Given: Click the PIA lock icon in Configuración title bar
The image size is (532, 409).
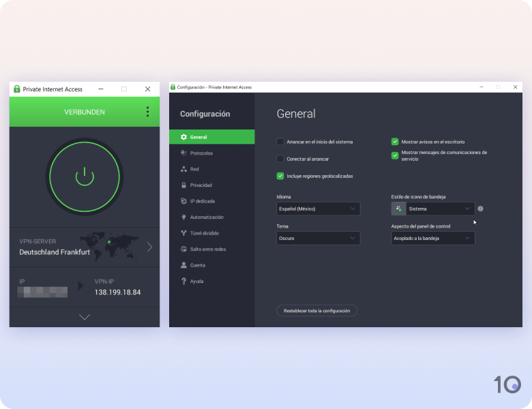Looking at the screenshot, I should 173,87.
